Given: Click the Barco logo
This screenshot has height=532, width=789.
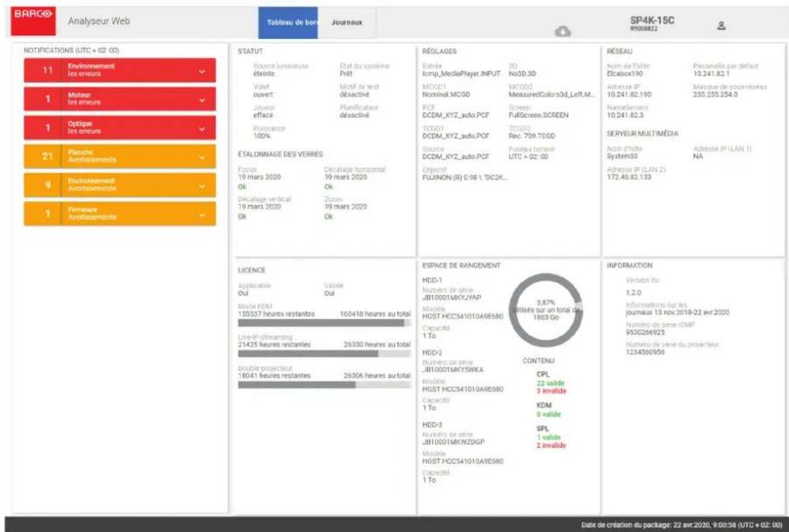Looking at the screenshot, I should (x=33, y=21).
